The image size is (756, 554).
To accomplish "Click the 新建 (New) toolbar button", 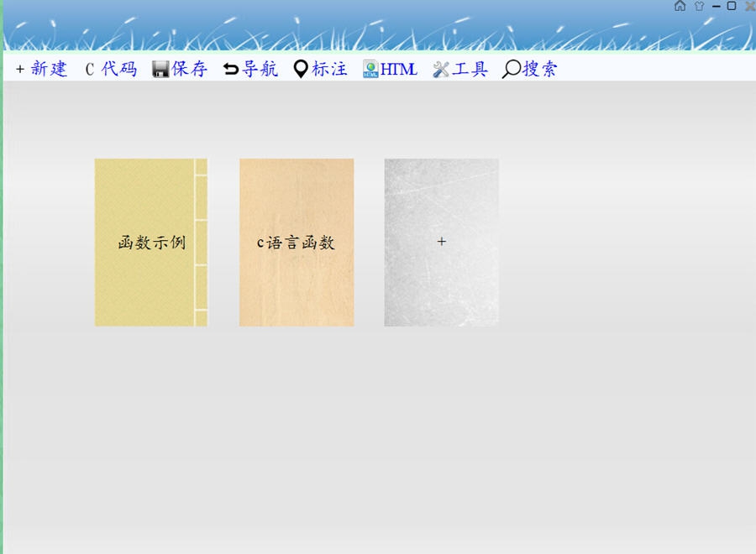I will click(41, 69).
